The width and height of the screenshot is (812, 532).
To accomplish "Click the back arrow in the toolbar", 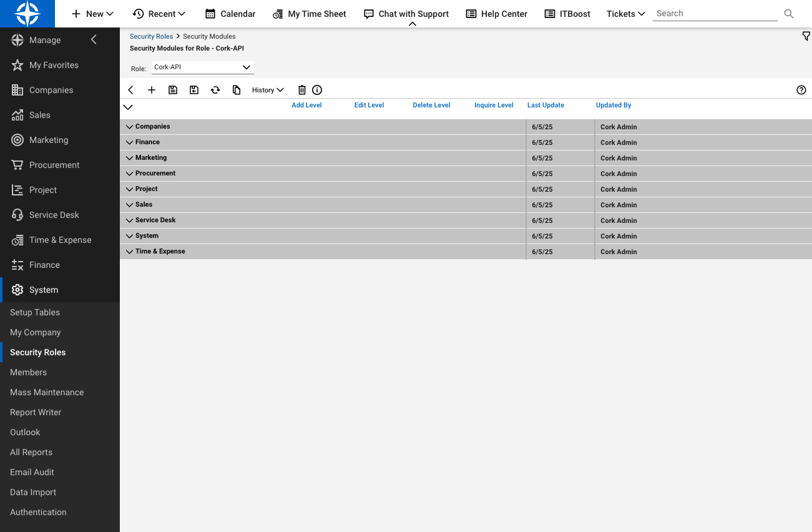I will [x=130, y=90].
